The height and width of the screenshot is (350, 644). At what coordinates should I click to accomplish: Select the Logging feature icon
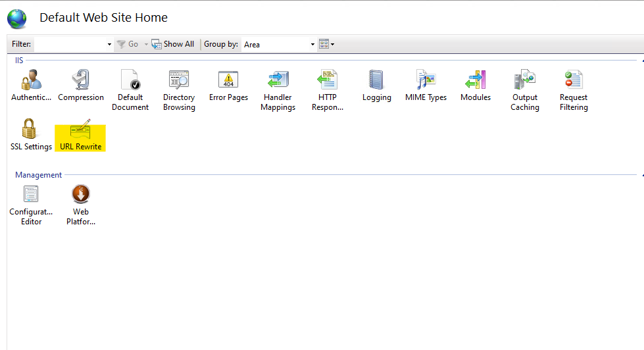click(377, 80)
